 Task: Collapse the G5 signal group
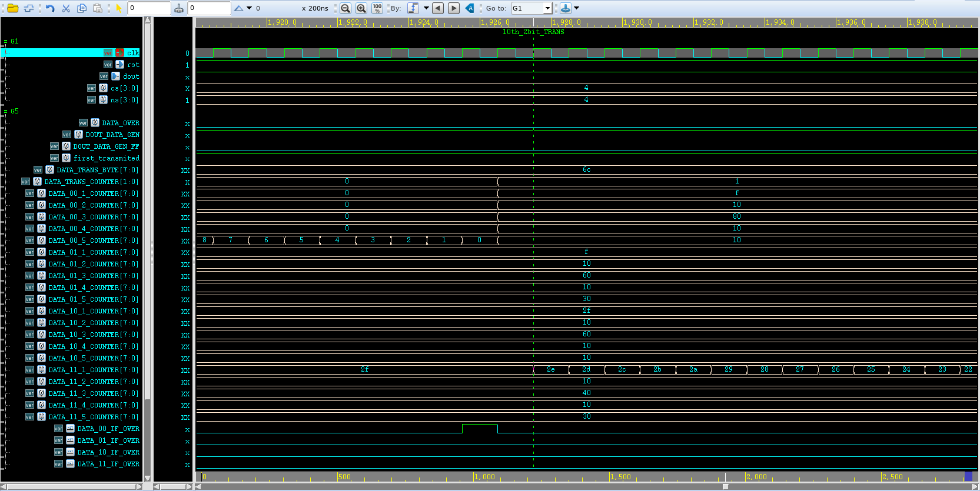[5, 111]
